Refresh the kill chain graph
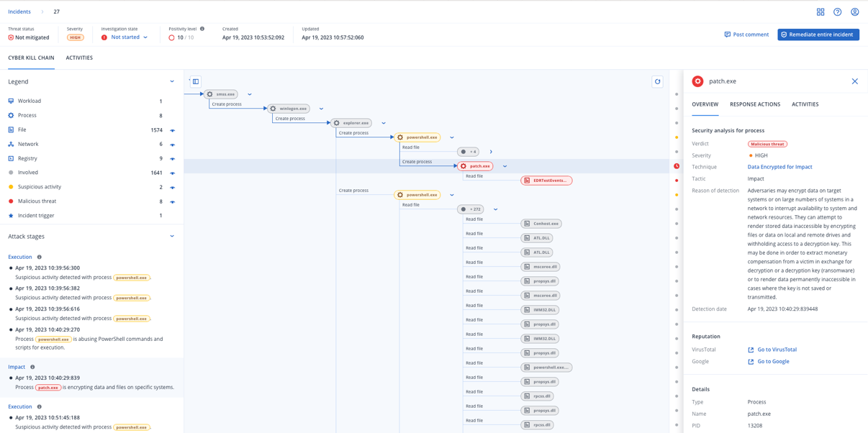 pos(657,82)
